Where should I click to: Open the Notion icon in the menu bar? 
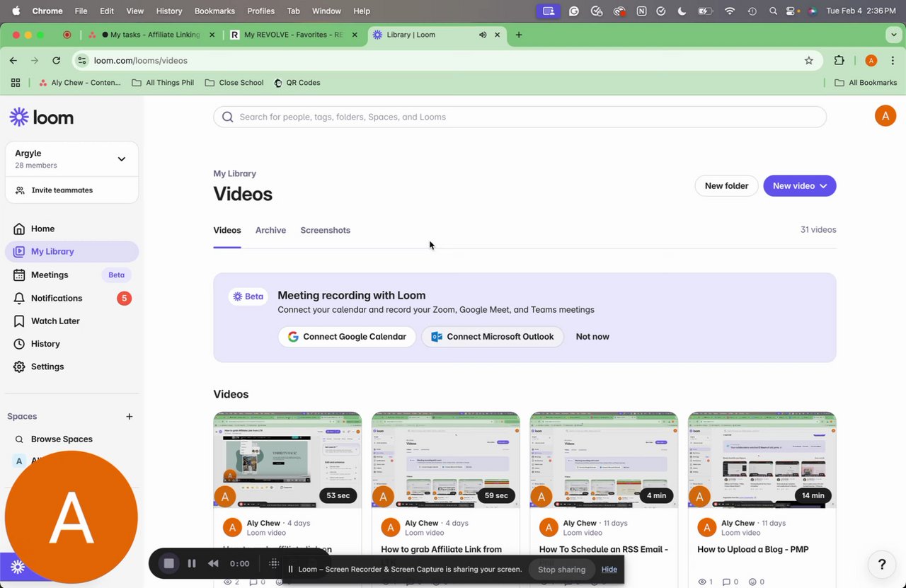click(x=641, y=11)
